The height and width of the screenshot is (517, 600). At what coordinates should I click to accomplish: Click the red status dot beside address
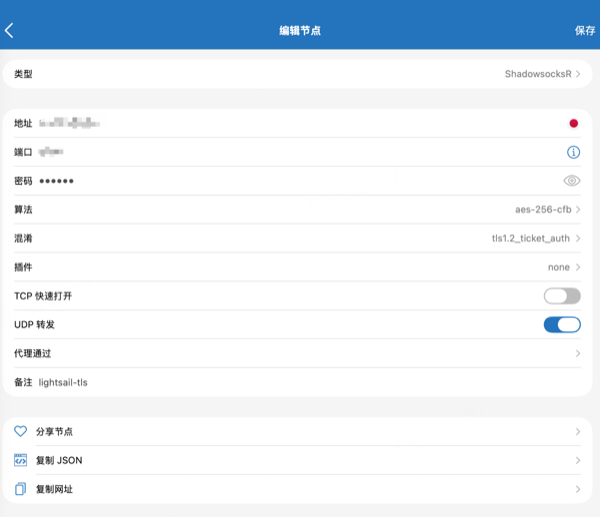click(573, 124)
